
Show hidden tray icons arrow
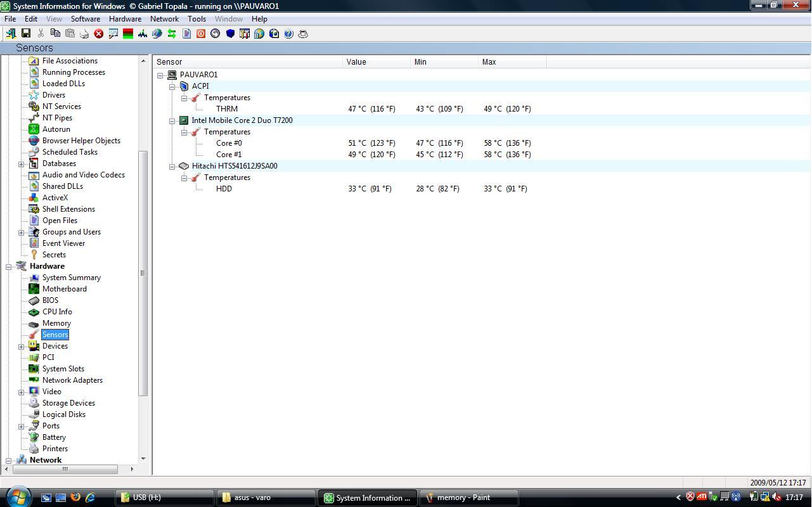(x=678, y=497)
